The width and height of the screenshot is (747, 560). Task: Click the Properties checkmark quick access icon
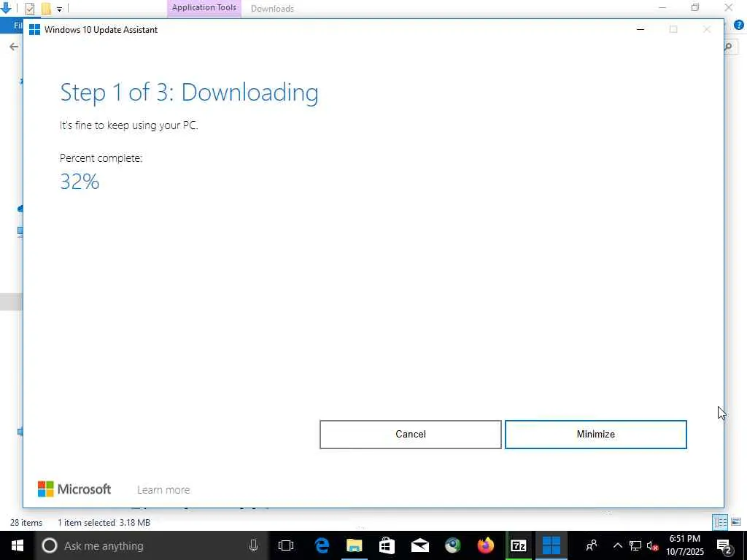click(29, 9)
